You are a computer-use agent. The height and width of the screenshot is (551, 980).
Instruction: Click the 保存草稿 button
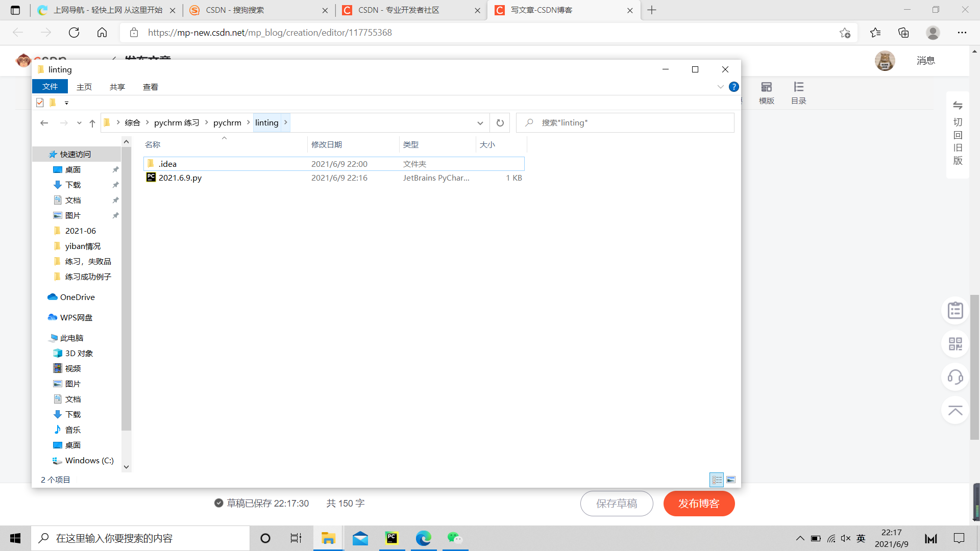(617, 503)
